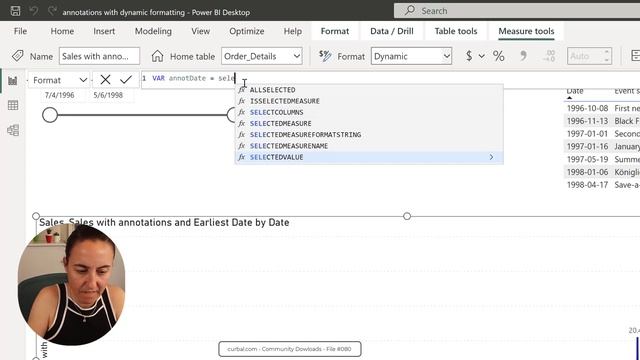Click the Redo arrow icon
Viewport: 640px width, 360px height.
point(52,11)
